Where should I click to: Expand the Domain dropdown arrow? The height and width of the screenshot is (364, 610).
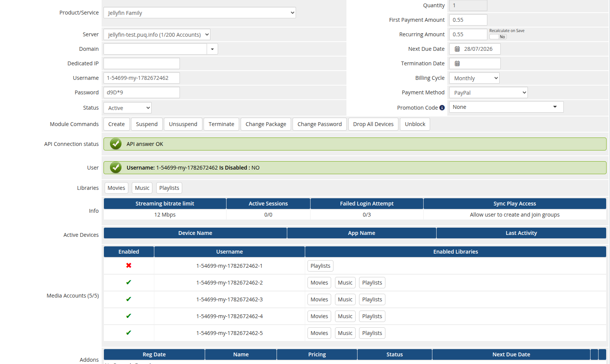pyautogui.click(x=212, y=49)
